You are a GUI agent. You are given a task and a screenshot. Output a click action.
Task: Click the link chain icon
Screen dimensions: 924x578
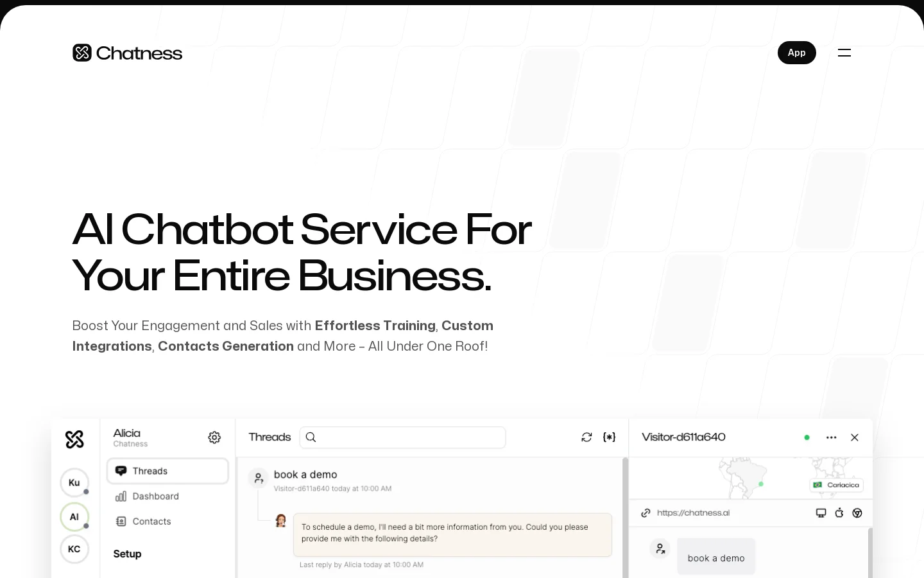646,512
